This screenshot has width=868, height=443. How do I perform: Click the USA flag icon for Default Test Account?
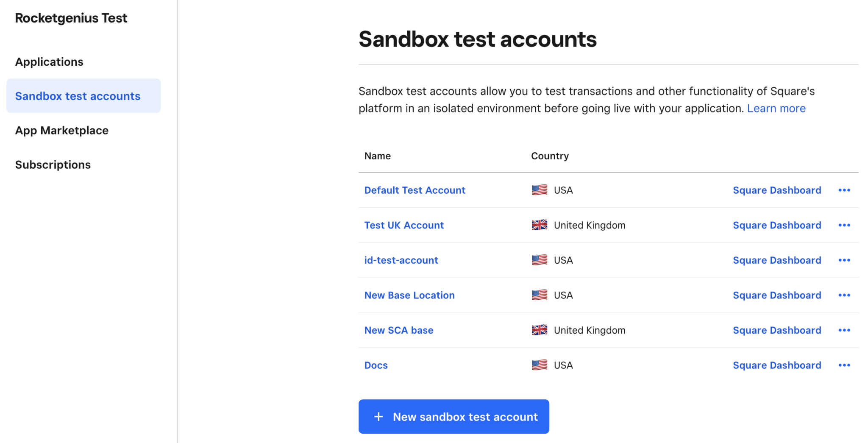coord(539,190)
